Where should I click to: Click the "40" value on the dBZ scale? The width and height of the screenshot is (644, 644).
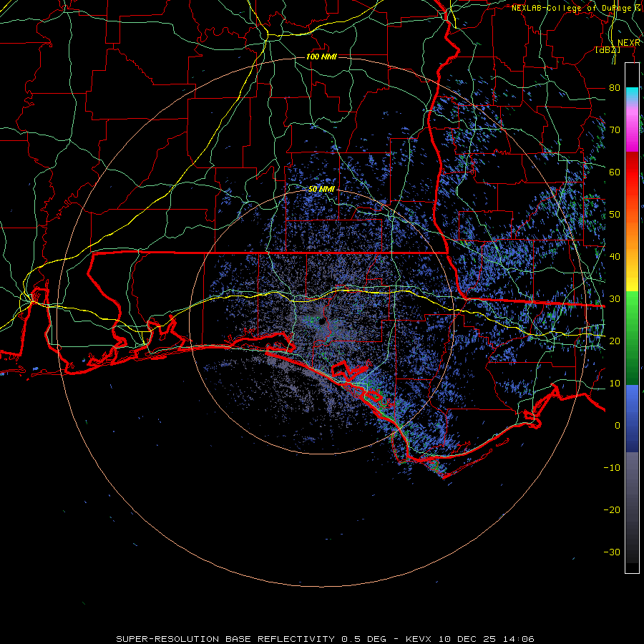pyautogui.click(x=615, y=257)
